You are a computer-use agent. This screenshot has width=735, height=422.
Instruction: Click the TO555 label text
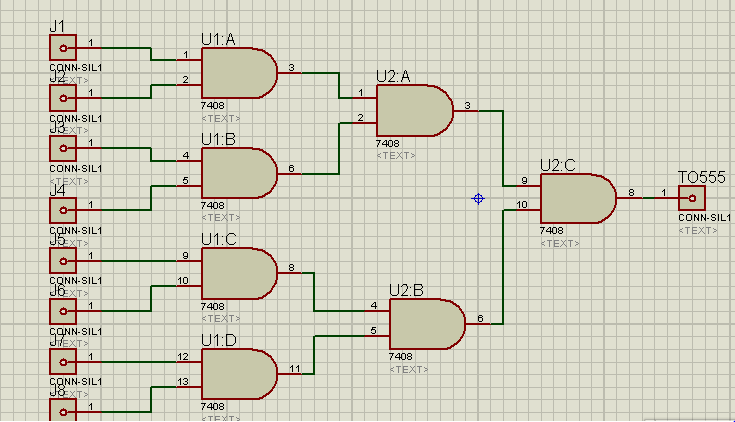click(x=702, y=177)
